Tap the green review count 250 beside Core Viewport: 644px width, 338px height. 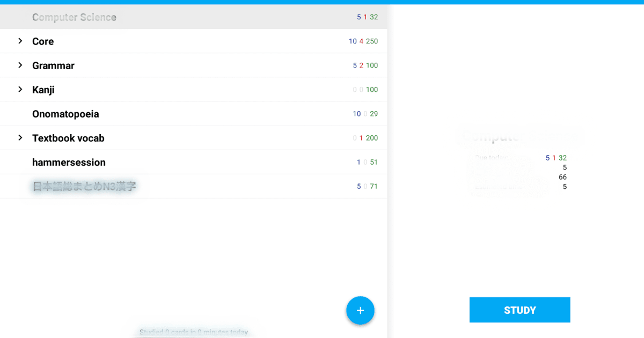coord(371,41)
